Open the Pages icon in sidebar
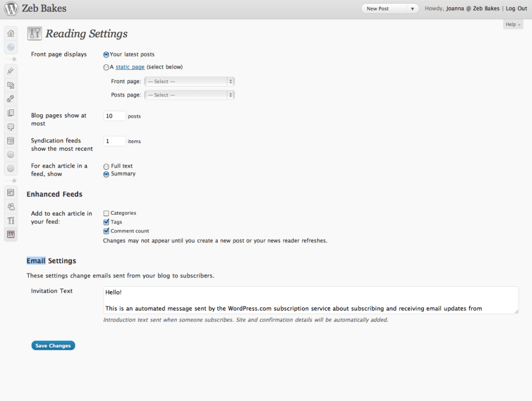Viewport: 532px width, 401px height. point(11,113)
